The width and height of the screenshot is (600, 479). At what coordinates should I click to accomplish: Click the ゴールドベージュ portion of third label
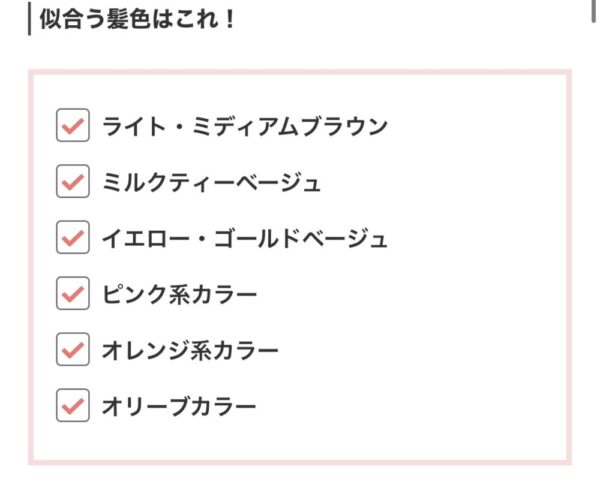coord(300,238)
